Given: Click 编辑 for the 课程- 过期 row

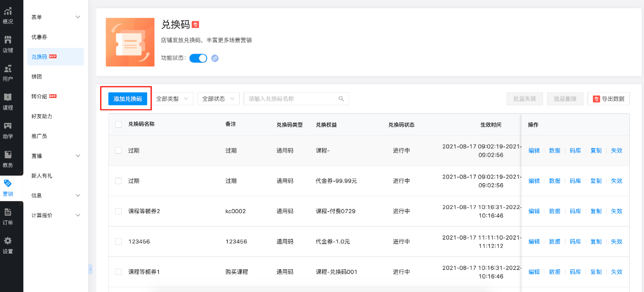Looking at the screenshot, I should pos(534,150).
